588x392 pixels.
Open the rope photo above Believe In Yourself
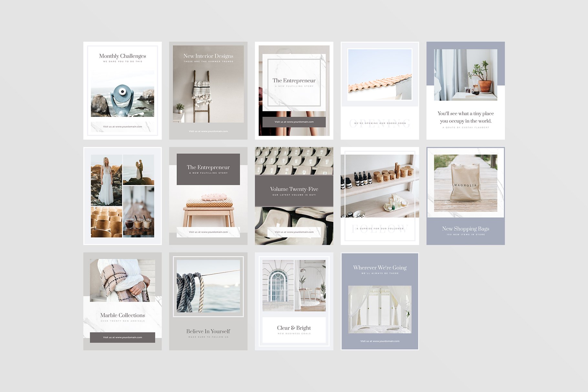[208, 286]
